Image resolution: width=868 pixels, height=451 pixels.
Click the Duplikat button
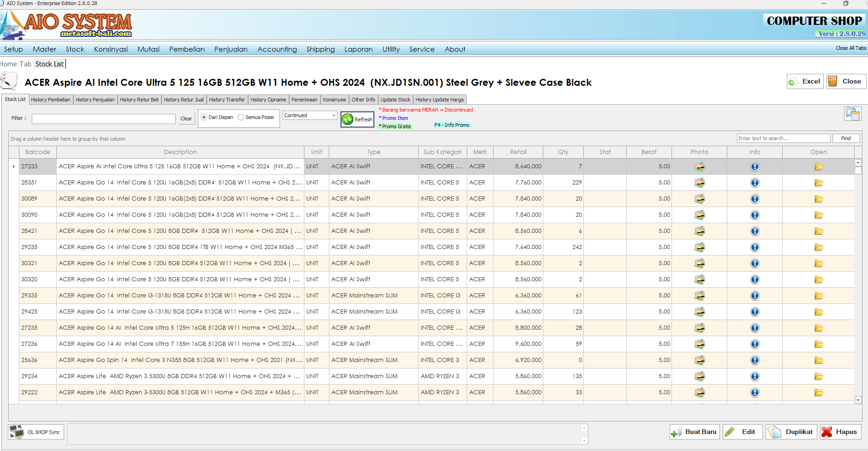(791, 432)
